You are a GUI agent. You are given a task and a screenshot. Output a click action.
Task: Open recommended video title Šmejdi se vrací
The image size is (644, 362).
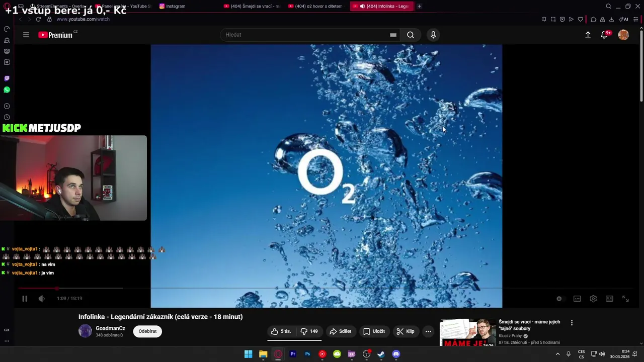coord(529,325)
